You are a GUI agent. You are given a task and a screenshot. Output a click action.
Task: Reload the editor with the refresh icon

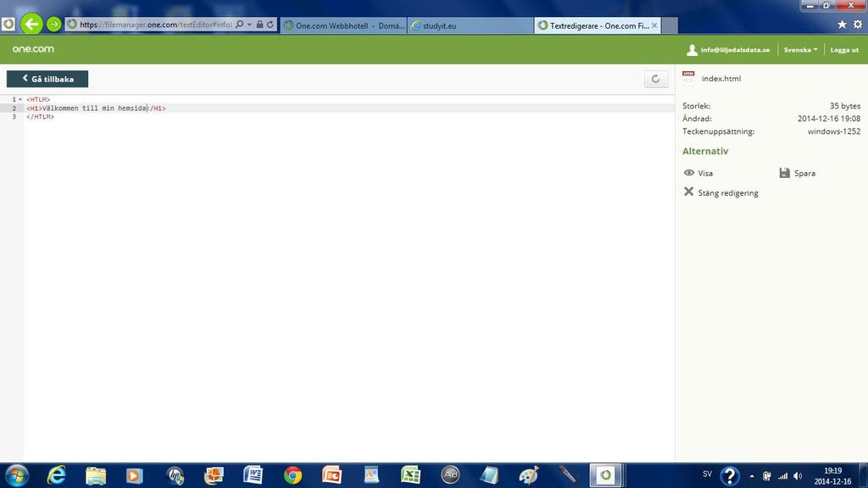(656, 79)
